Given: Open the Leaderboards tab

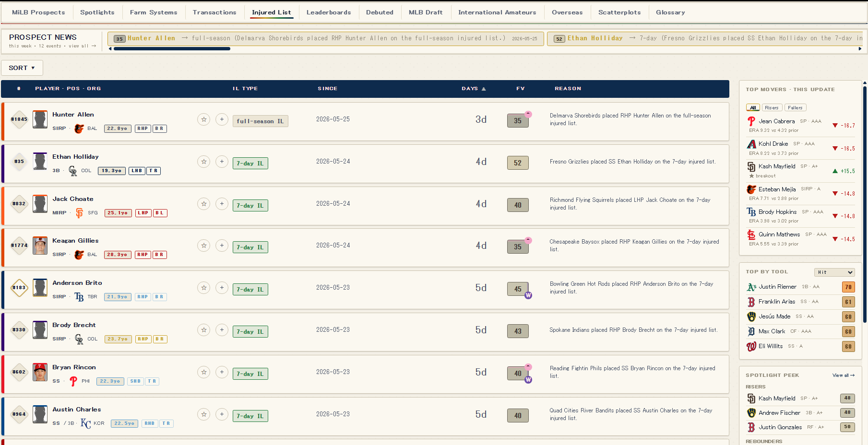Looking at the screenshot, I should click(x=329, y=12).
